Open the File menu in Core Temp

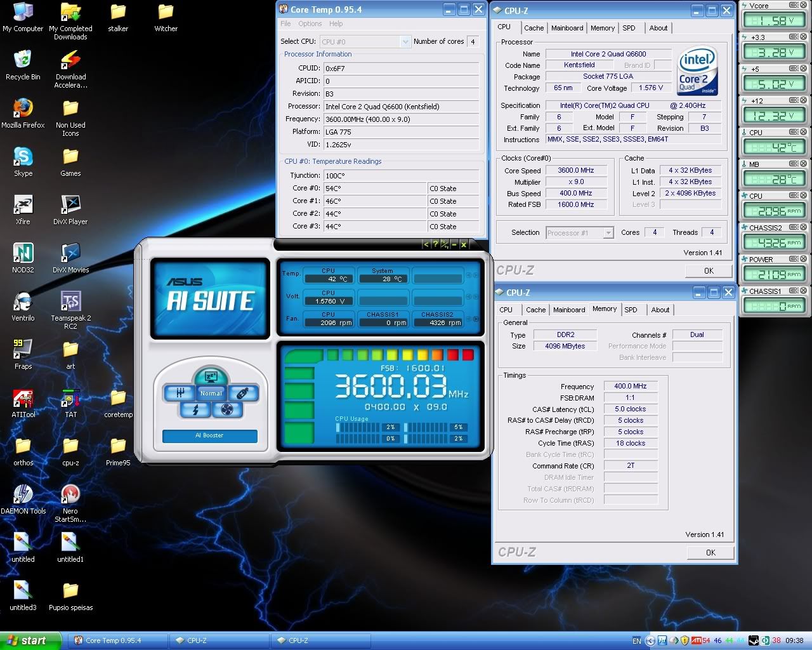pos(285,23)
